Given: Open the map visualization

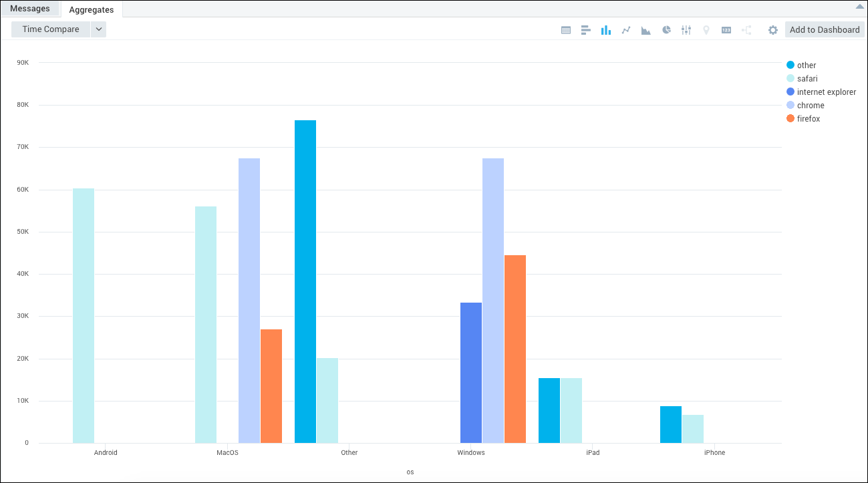Looking at the screenshot, I should [706, 29].
